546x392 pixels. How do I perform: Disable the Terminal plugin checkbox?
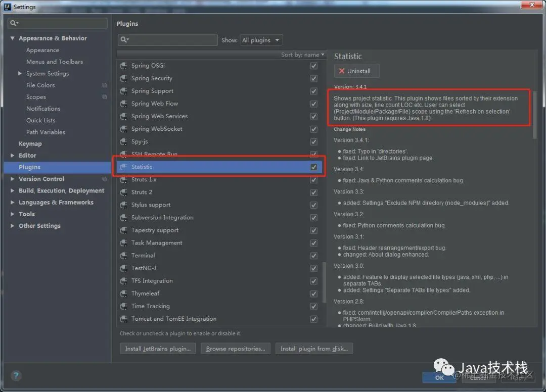pos(314,256)
